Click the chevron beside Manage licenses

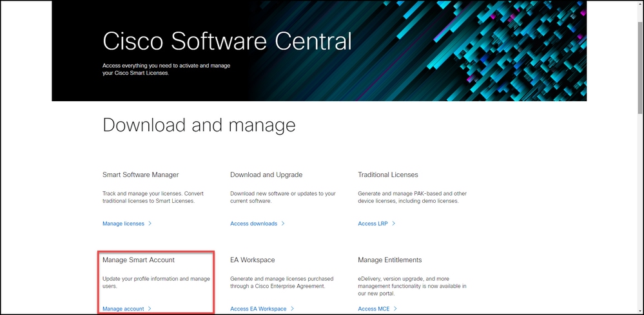pyautogui.click(x=150, y=224)
